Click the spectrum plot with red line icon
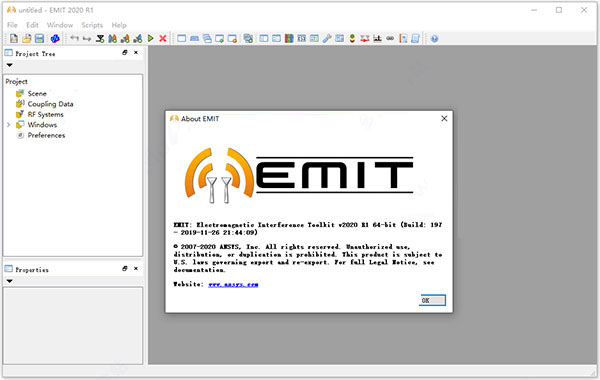 (x=377, y=38)
